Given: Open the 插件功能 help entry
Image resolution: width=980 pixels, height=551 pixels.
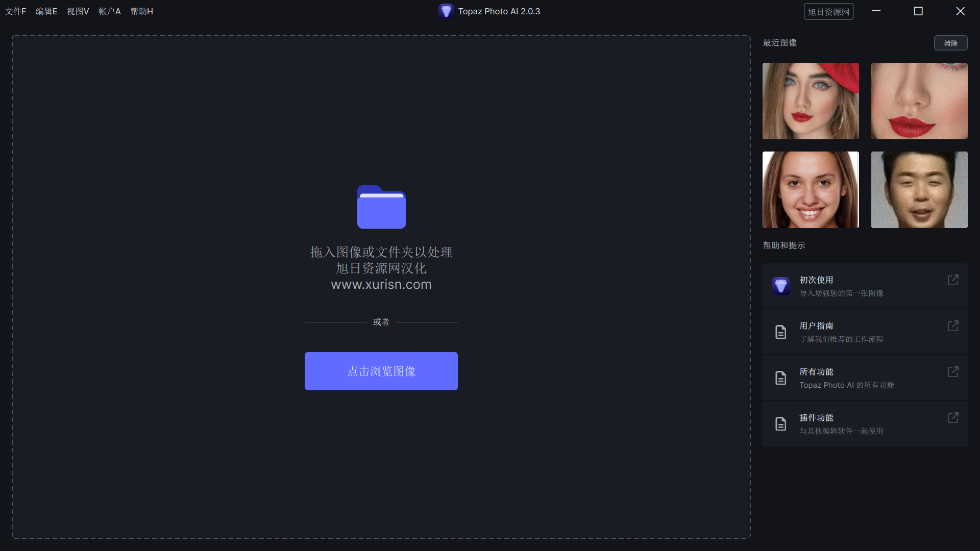Looking at the screenshot, I should tap(865, 424).
